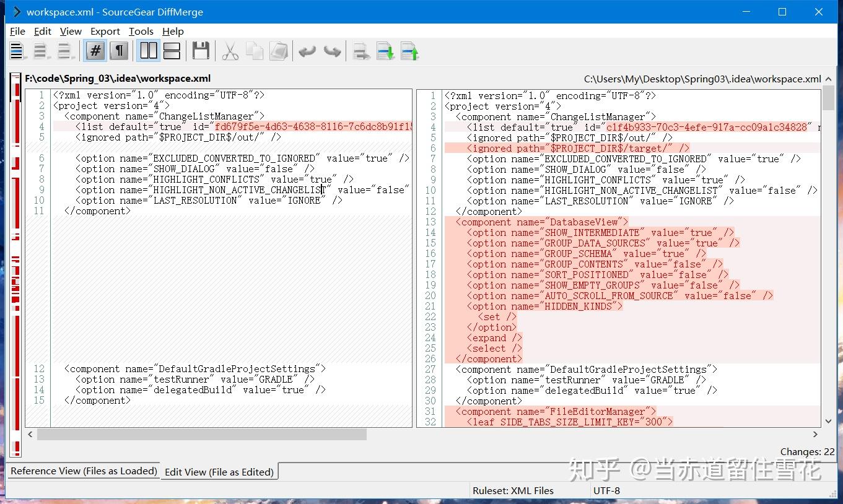This screenshot has width=843, height=504.
Task: Toggle line numbers with the # button
Action: pyautogui.click(x=95, y=51)
